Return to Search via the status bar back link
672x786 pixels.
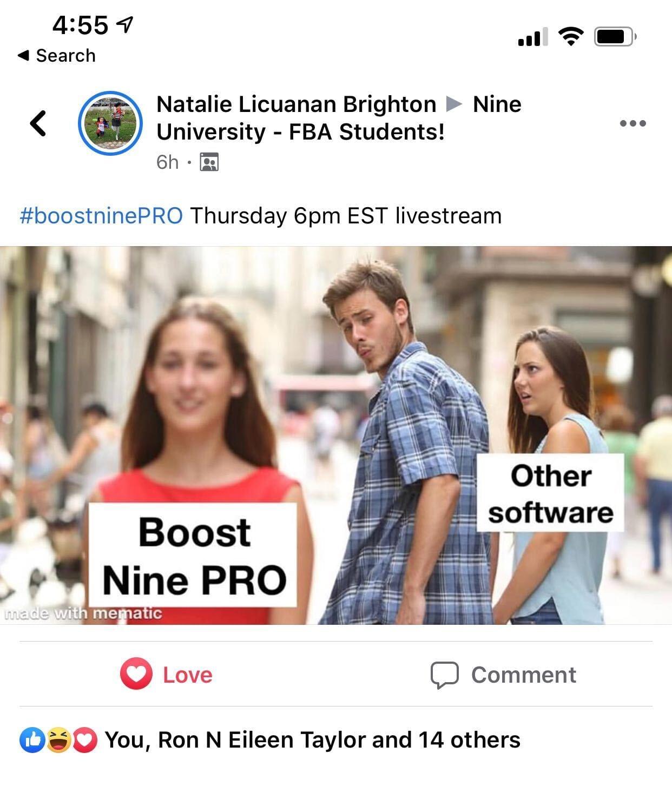56,55
